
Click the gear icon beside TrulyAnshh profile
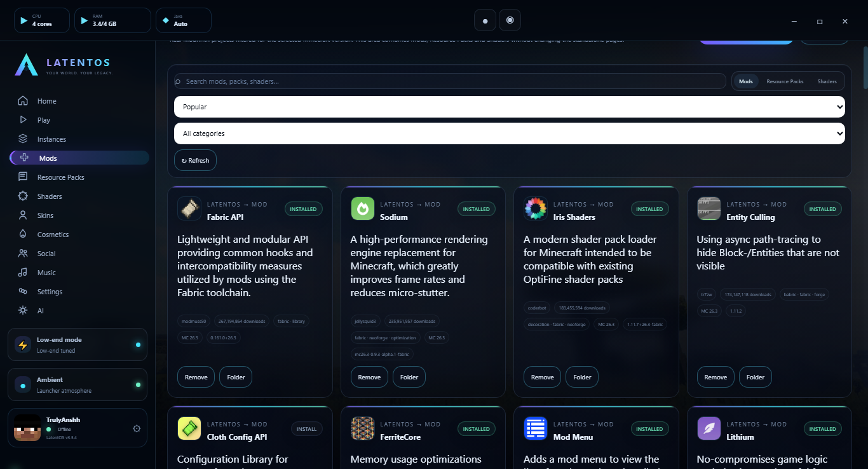pyautogui.click(x=137, y=428)
